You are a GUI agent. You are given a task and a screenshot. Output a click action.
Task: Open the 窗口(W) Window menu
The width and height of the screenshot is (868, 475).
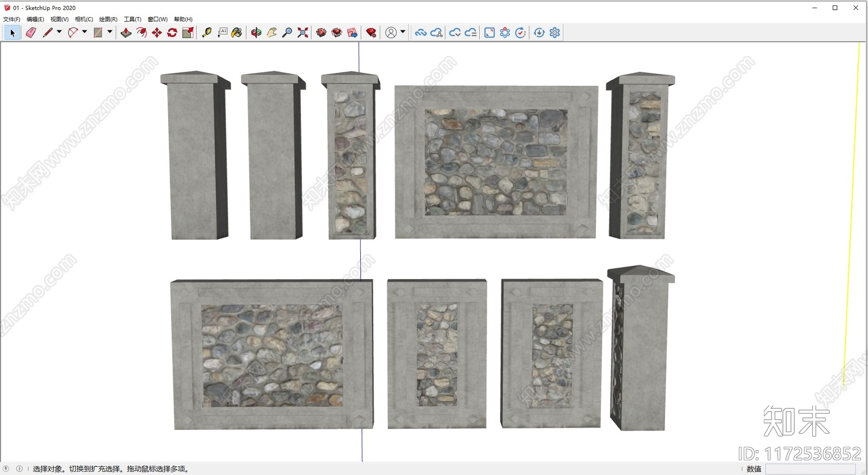(x=158, y=19)
